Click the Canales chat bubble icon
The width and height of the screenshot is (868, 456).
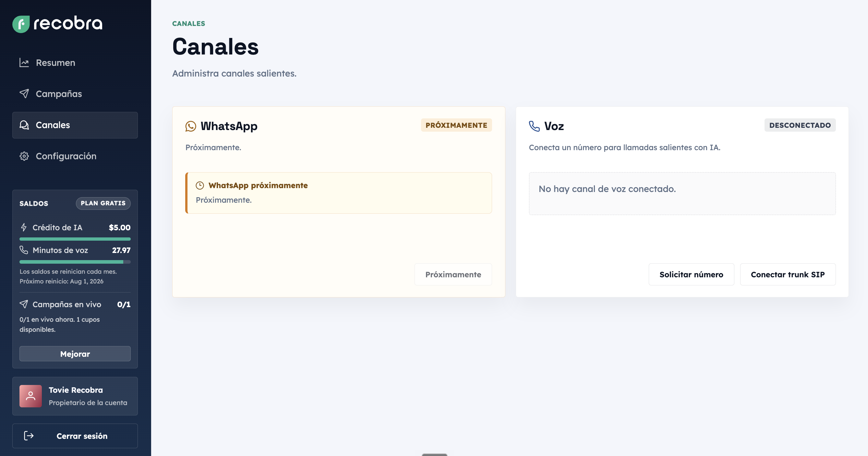click(x=24, y=125)
